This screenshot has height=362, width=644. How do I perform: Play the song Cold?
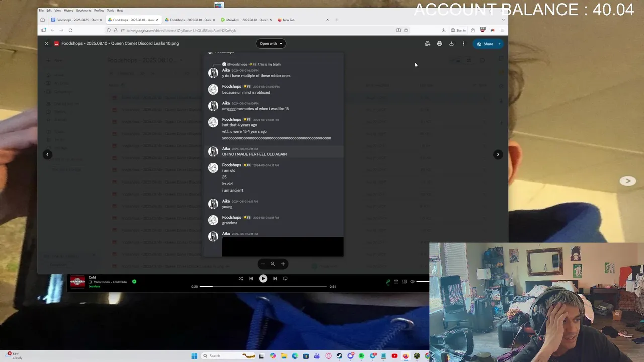pos(263,278)
